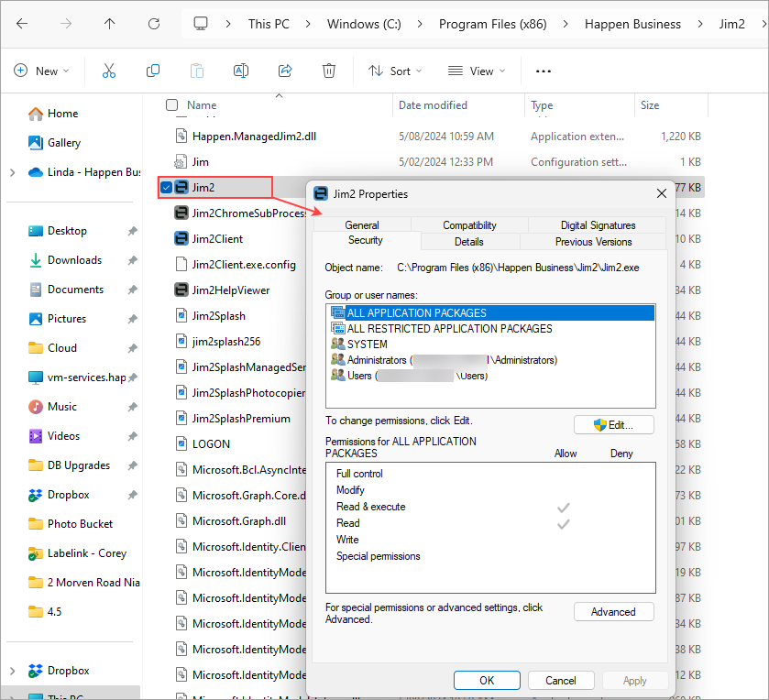Open Downloads folder in sidebar

point(75,260)
